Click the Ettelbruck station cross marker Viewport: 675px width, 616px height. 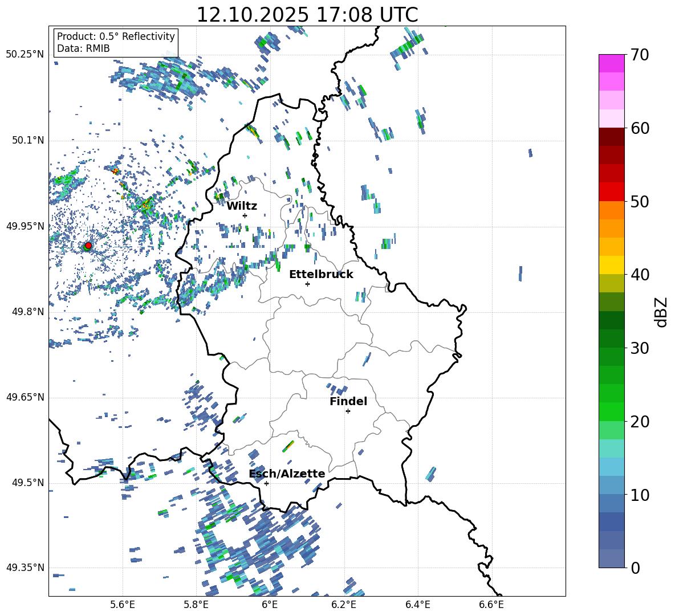[307, 284]
